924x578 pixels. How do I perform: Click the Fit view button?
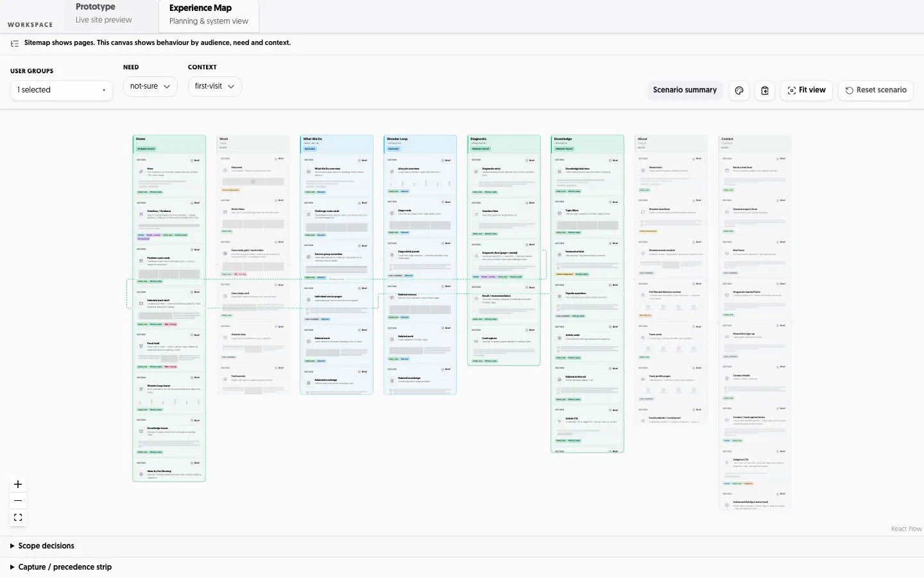pos(807,91)
